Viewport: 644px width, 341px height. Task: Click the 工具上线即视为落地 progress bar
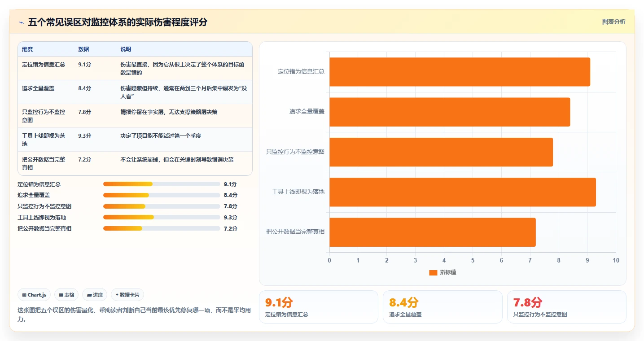pyautogui.click(x=162, y=217)
